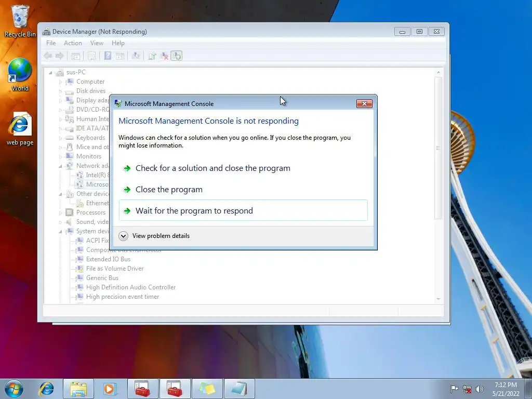This screenshot has height=399, width=532.
Task: Select the Processors category label
Action: point(90,212)
